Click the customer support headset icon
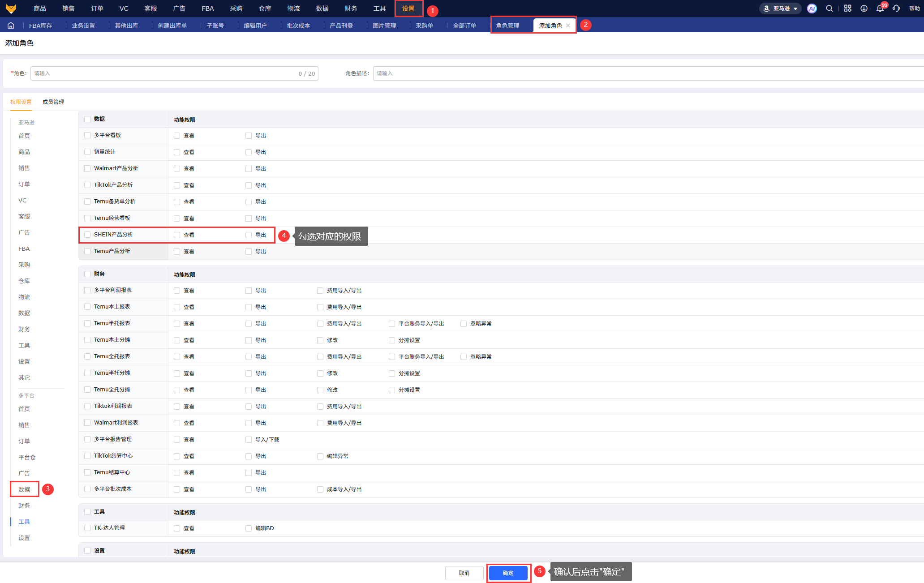Image resolution: width=924 pixels, height=583 pixels. (896, 9)
